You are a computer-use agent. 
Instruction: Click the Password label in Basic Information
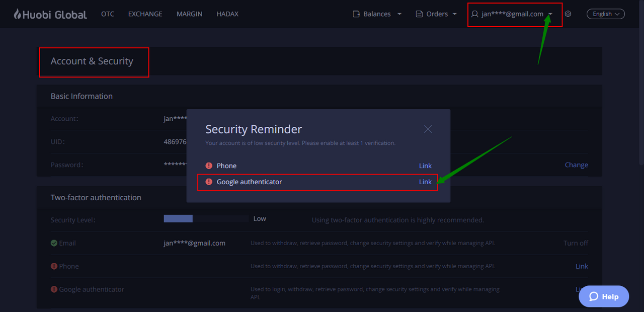pyautogui.click(x=67, y=165)
